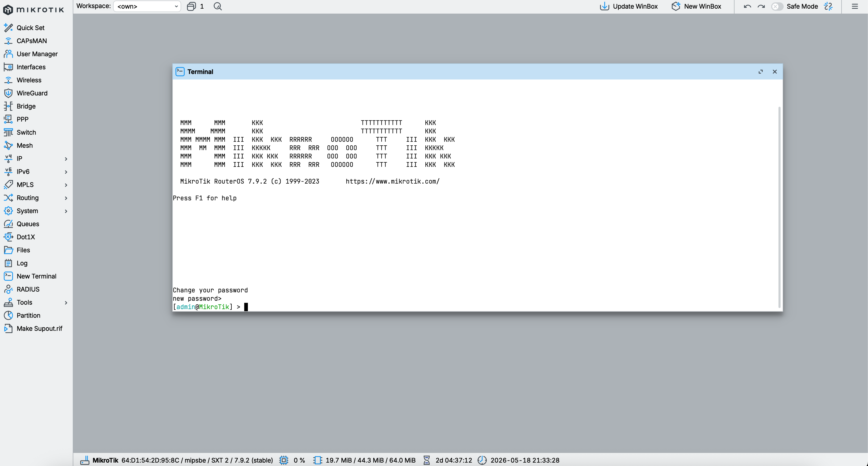Open the Partition menu entry
This screenshot has height=466, width=868.
[28, 315]
